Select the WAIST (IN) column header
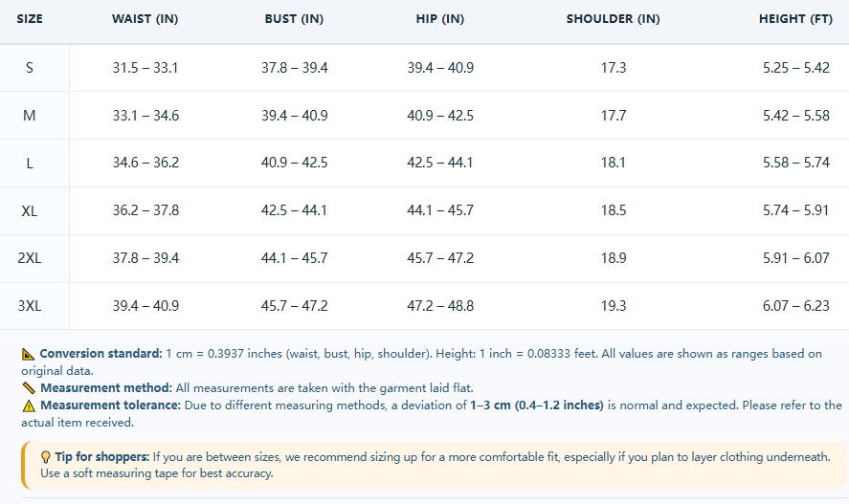The image size is (849, 504). 145,19
